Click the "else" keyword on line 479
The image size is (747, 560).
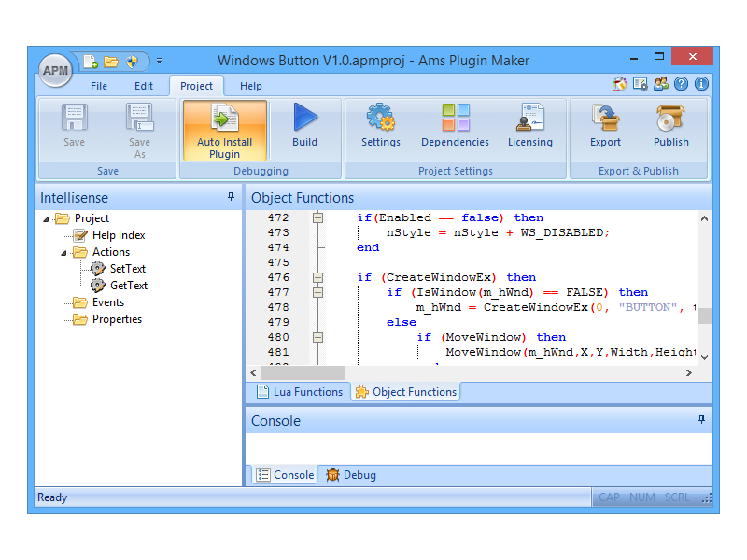[402, 322]
